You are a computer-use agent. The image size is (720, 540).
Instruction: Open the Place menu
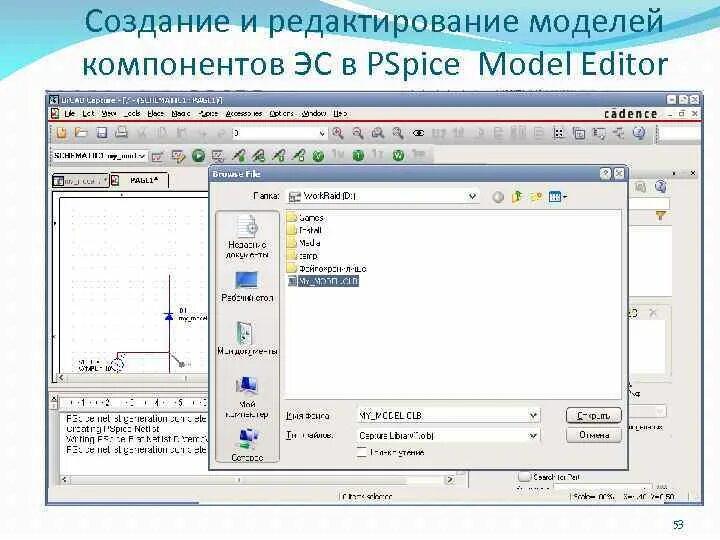pos(156,113)
